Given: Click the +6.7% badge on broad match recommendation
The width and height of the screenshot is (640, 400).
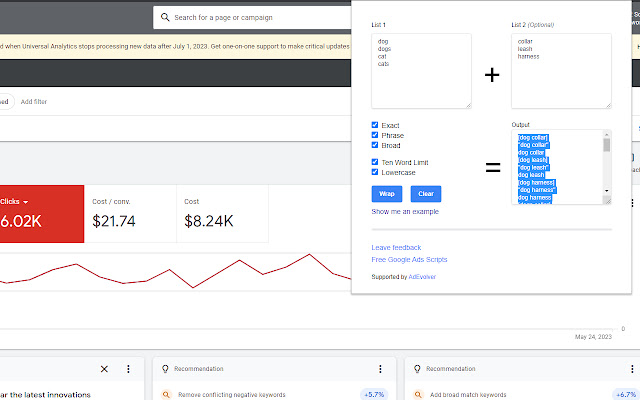Looking at the screenshot, I should click(x=626, y=395).
